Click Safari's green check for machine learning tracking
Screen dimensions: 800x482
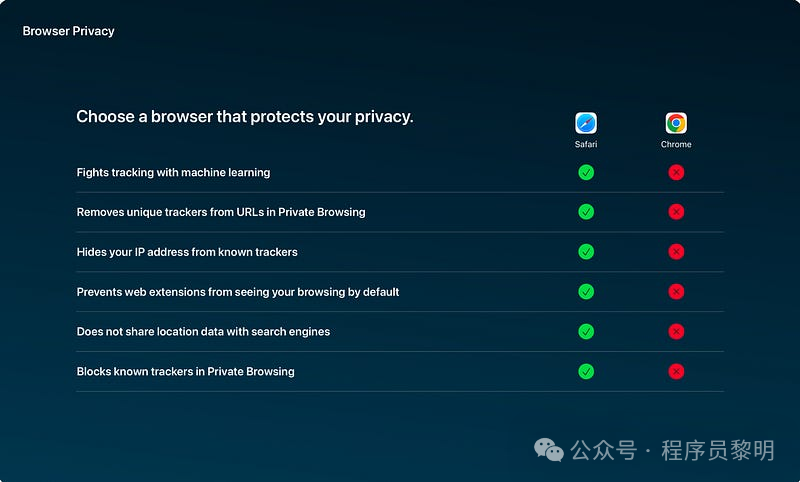(x=586, y=172)
